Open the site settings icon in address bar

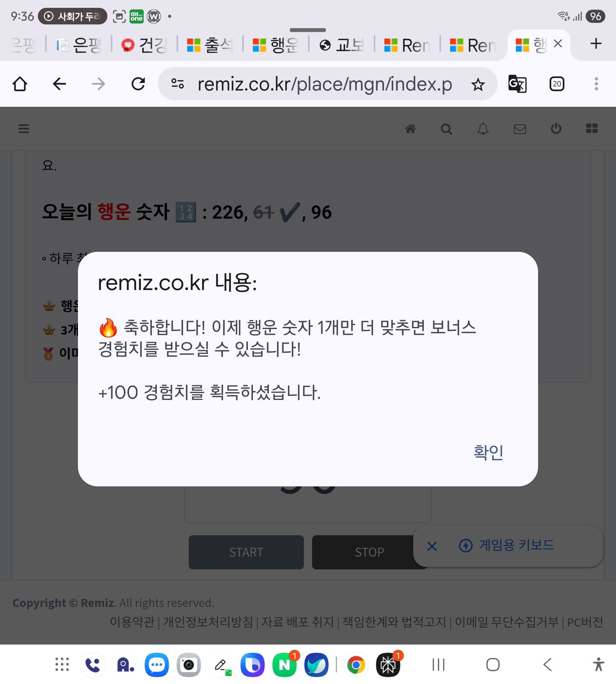pos(177,84)
